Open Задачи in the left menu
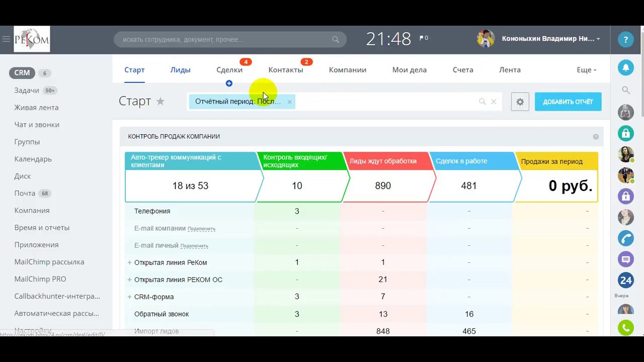This screenshot has width=644, height=362. tap(27, 90)
